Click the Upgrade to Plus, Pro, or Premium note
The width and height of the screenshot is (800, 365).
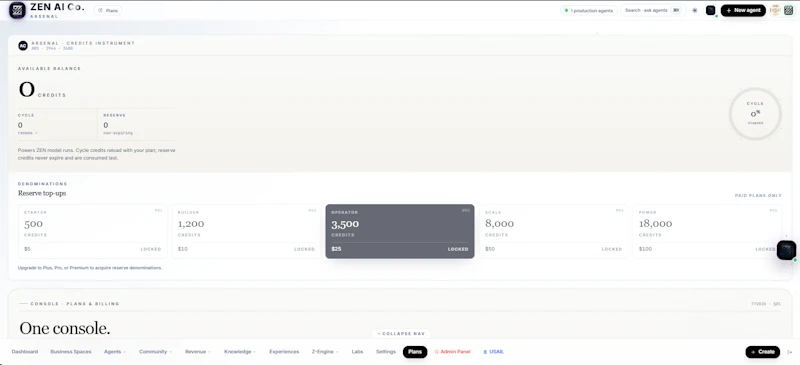[90, 267]
